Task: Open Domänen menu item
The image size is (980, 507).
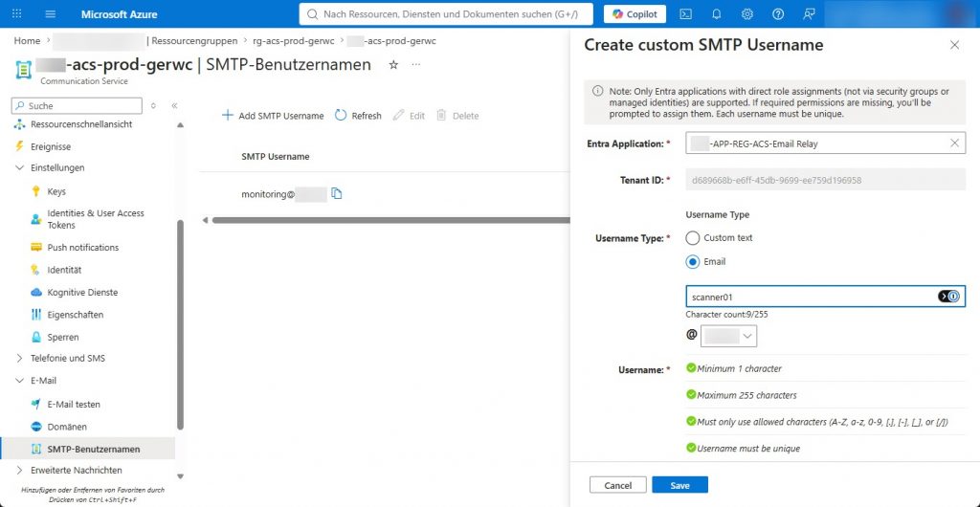Action: [67, 427]
